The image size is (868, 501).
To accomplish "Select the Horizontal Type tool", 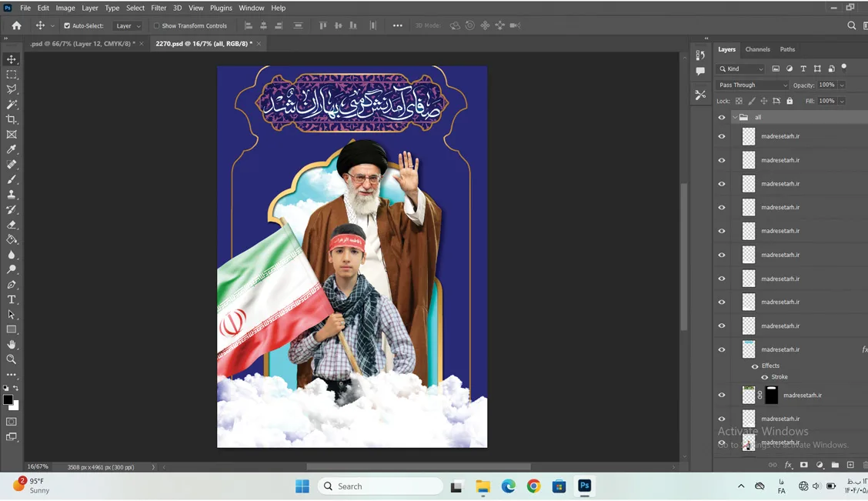I will (x=11, y=299).
